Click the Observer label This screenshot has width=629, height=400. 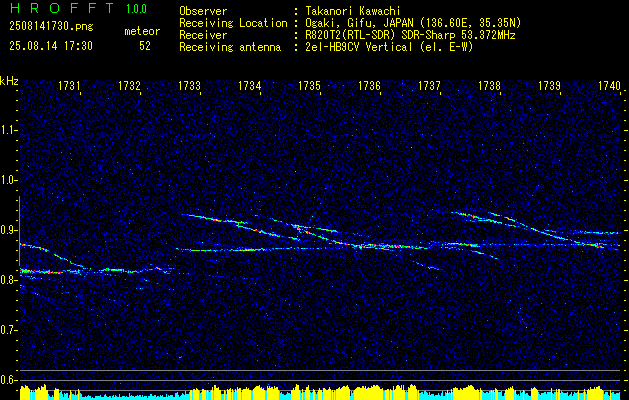(x=203, y=11)
